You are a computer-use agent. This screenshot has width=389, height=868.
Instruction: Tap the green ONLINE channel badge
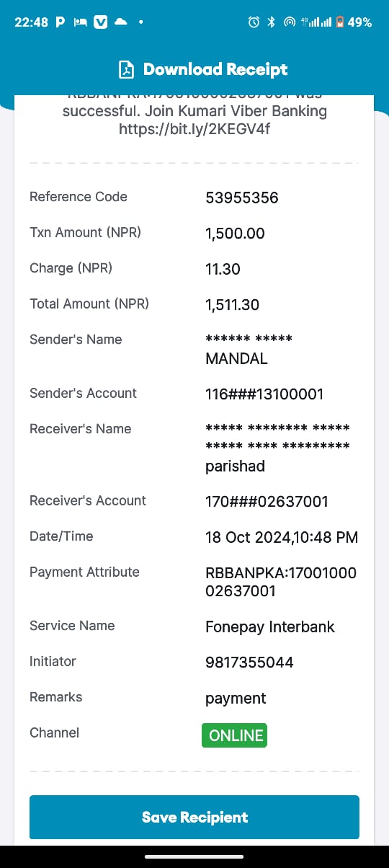(x=234, y=735)
